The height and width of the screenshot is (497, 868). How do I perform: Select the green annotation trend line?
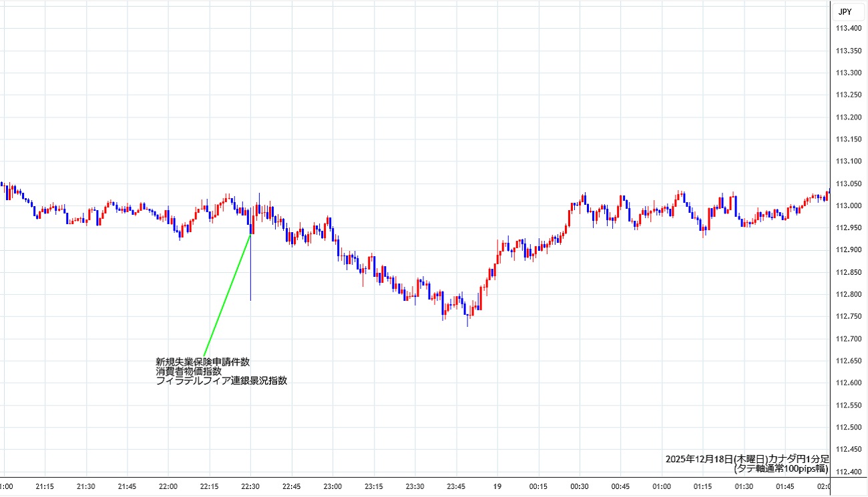[227, 295]
